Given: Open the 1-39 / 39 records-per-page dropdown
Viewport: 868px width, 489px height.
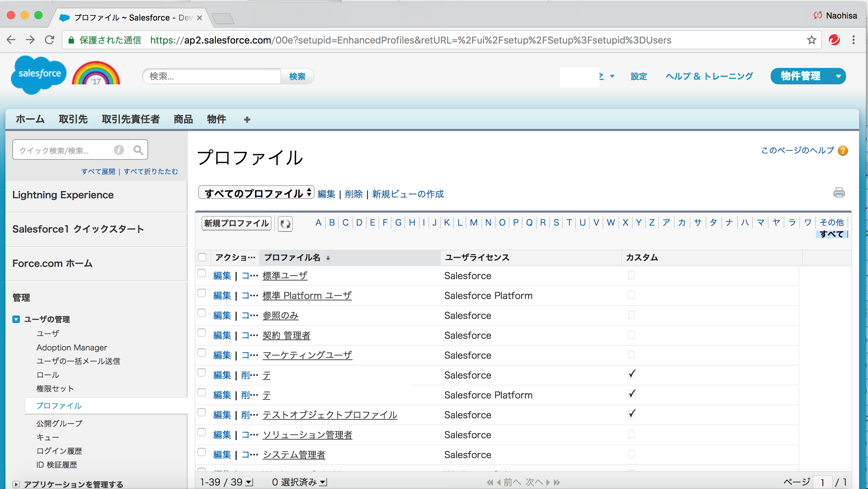Looking at the screenshot, I should coord(250,482).
